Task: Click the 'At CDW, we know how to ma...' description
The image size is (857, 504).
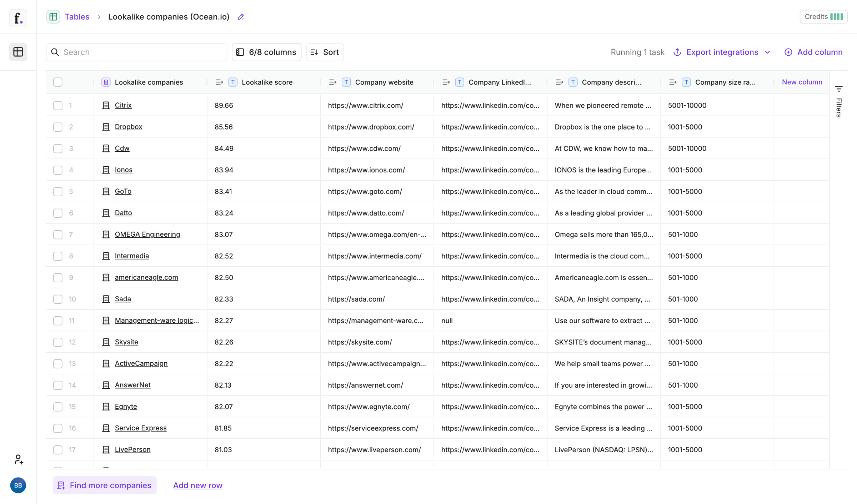Action: click(x=604, y=148)
